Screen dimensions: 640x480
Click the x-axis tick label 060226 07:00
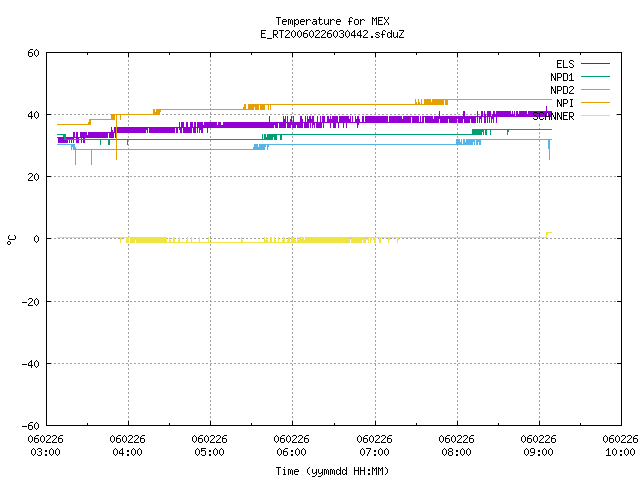pos(374,446)
